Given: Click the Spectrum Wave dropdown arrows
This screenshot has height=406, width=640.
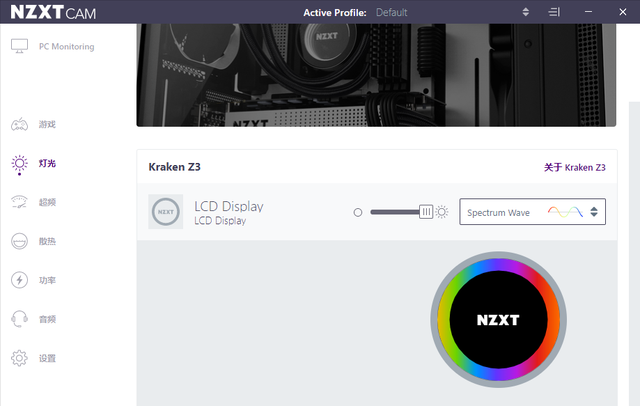Looking at the screenshot, I should click(594, 212).
